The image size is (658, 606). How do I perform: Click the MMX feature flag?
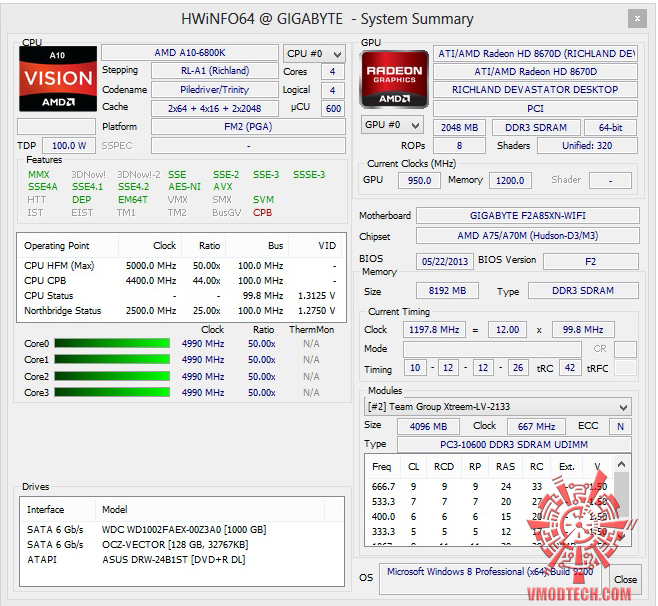39,175
